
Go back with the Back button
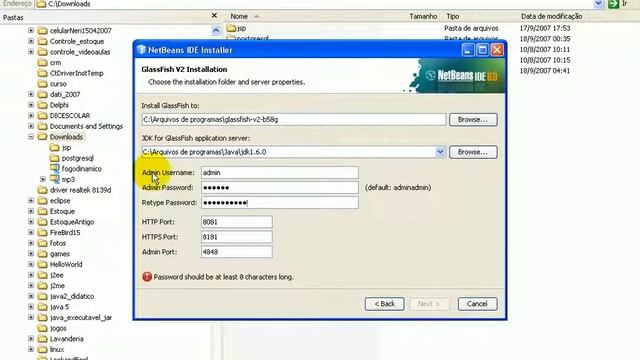384,304
